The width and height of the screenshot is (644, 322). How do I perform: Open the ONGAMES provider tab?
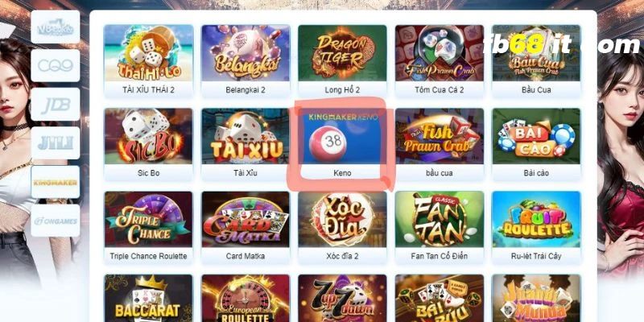(55, 221)
